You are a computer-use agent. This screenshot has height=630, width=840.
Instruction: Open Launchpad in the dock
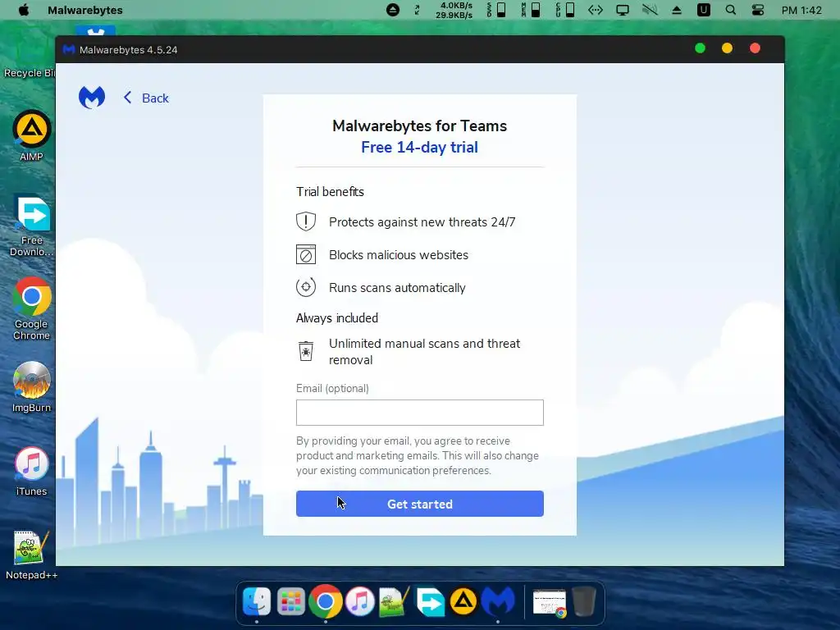291,601
